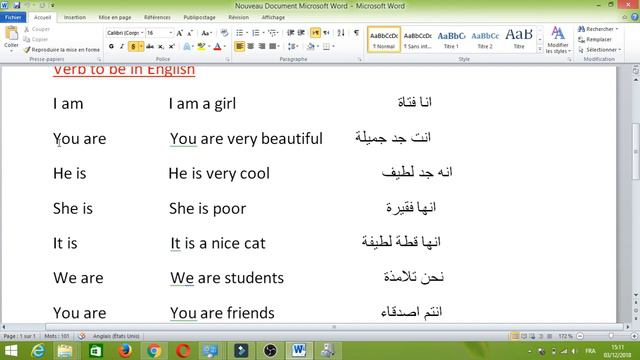The width and height of the screenshot is (640, 360).
Task: Open line spacing dropdown
Action: tap(293, 47)
